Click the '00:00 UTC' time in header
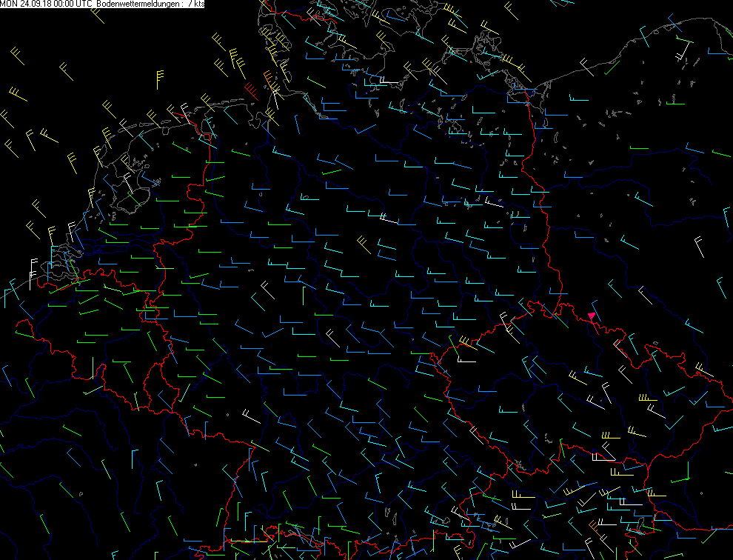The height and width of the screenshot is (560, 733). [73, 4]
